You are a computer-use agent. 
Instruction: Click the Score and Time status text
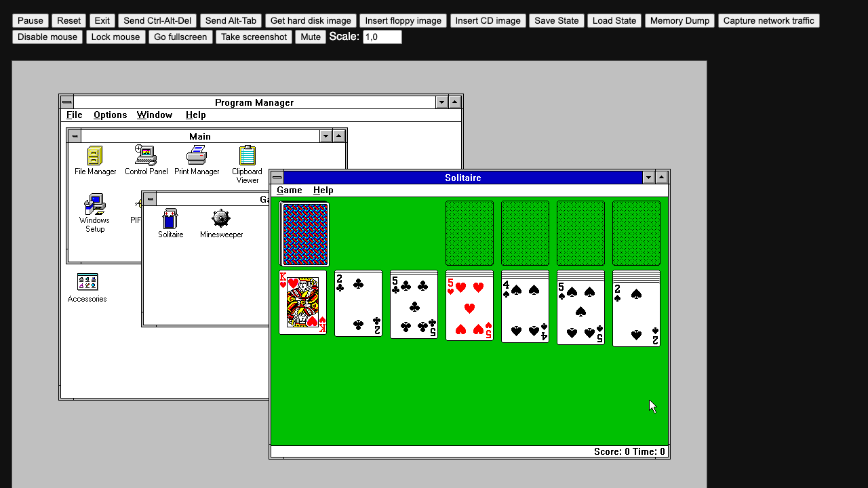(x=629, y=451)
